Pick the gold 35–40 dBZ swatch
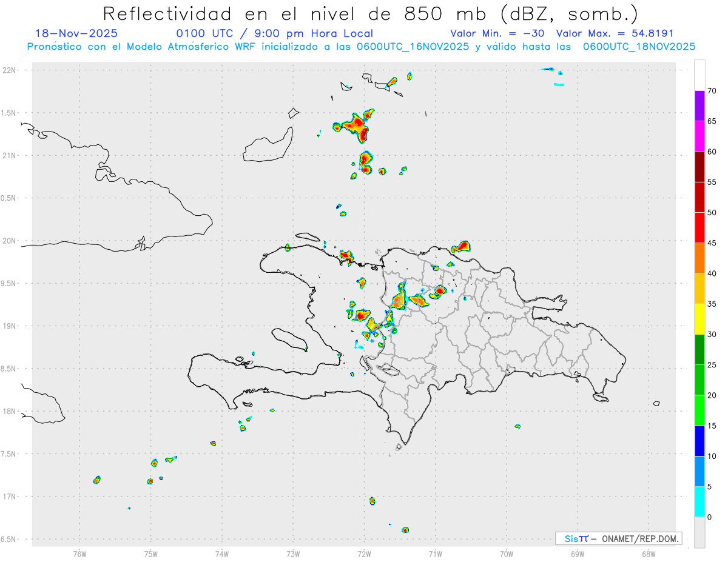This screenshot has height=562, width=728. coord(699,289)
